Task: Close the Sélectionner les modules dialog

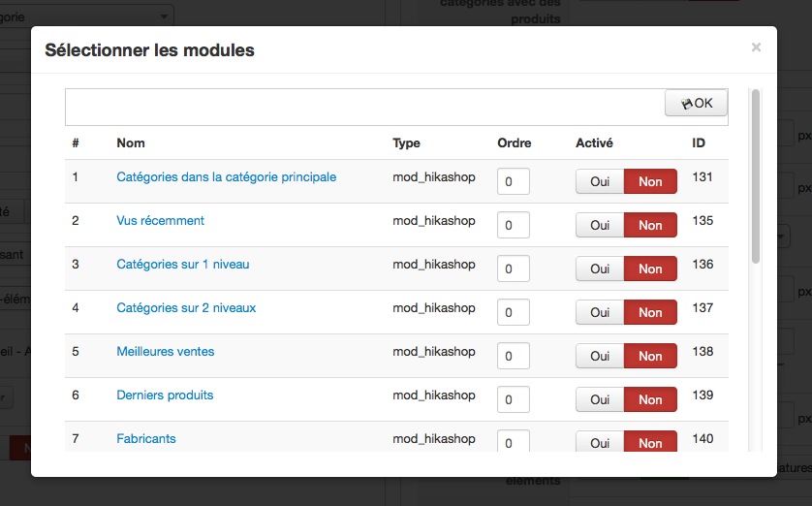Action: pyautogui.click(x=756, y=47)
